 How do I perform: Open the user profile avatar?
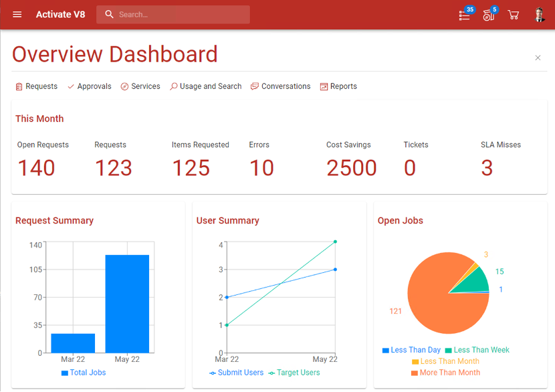click(540, 15)
